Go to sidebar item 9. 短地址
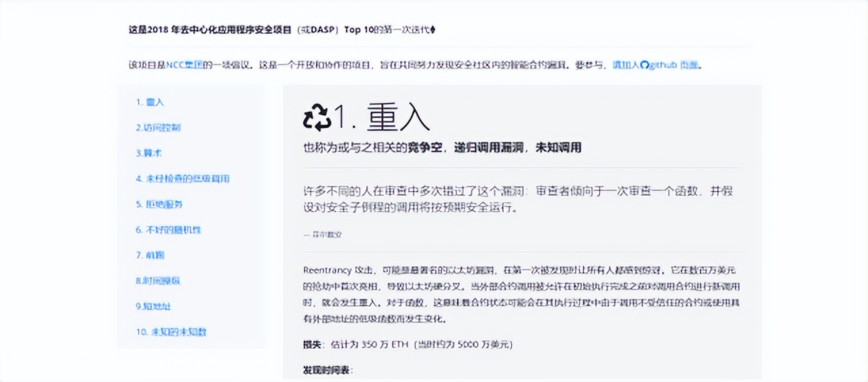The image size is (868, 382). point(153,306)
